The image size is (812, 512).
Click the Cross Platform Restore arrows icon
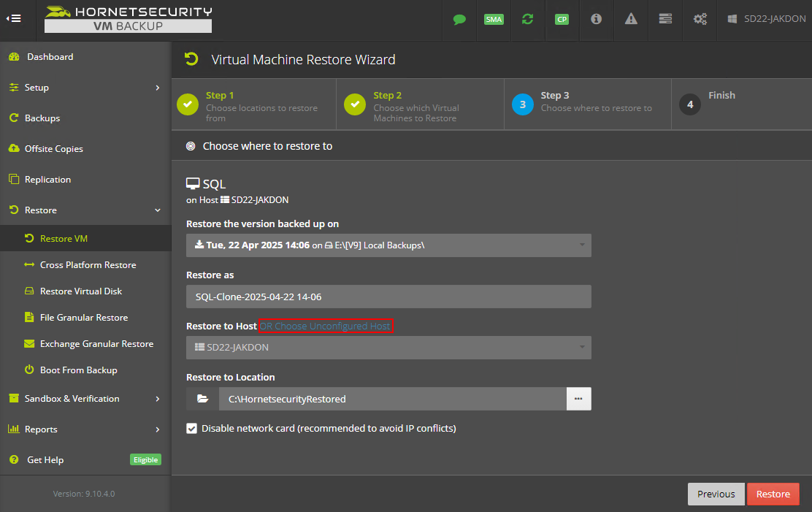[x=29, y=264]
